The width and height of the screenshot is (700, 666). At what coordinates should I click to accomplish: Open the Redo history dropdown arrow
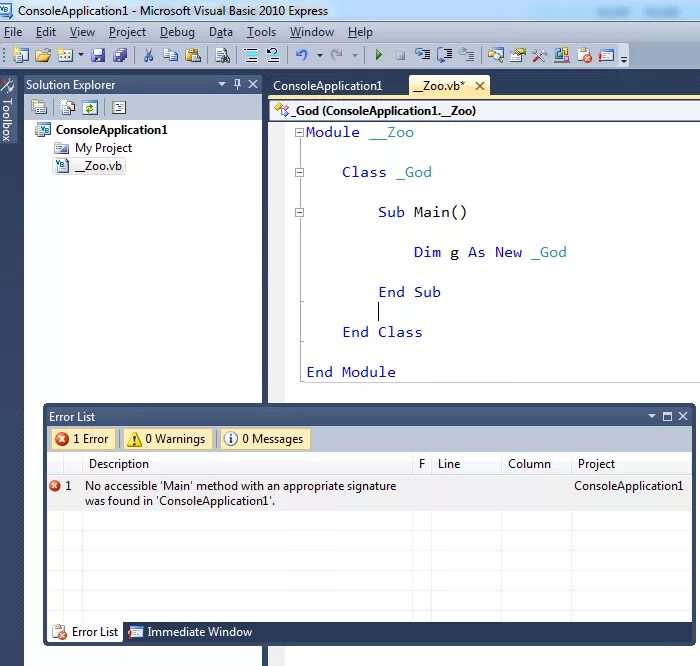point(355,55)
